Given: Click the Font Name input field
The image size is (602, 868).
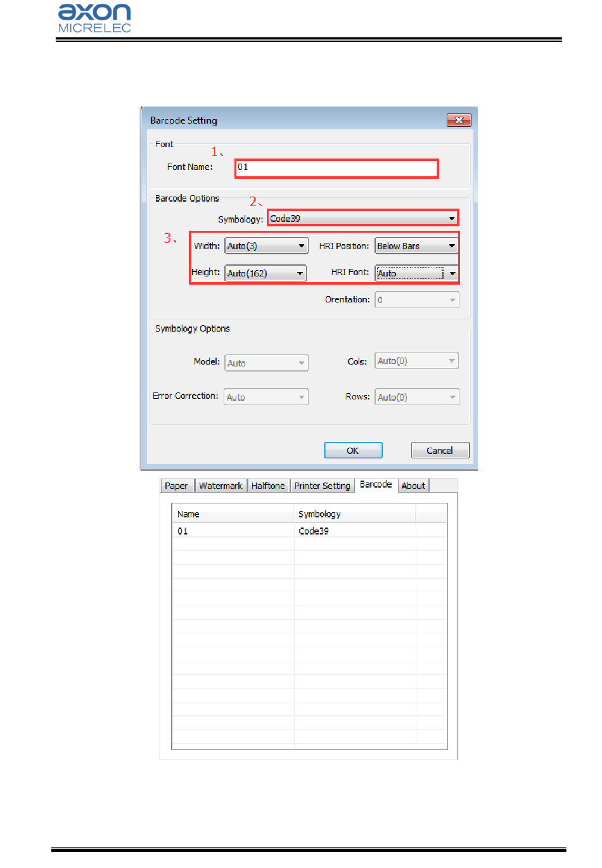Looking at the screenshot, I should point(336,168).
